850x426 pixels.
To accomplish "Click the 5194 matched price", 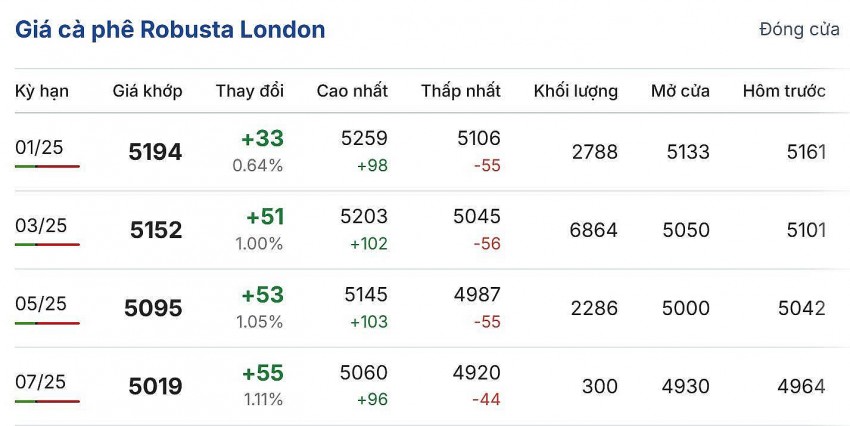I will [x=156, y=152].
